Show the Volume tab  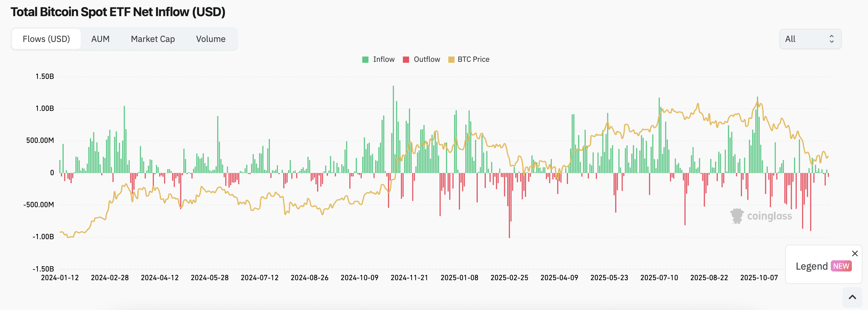(211, 39)
